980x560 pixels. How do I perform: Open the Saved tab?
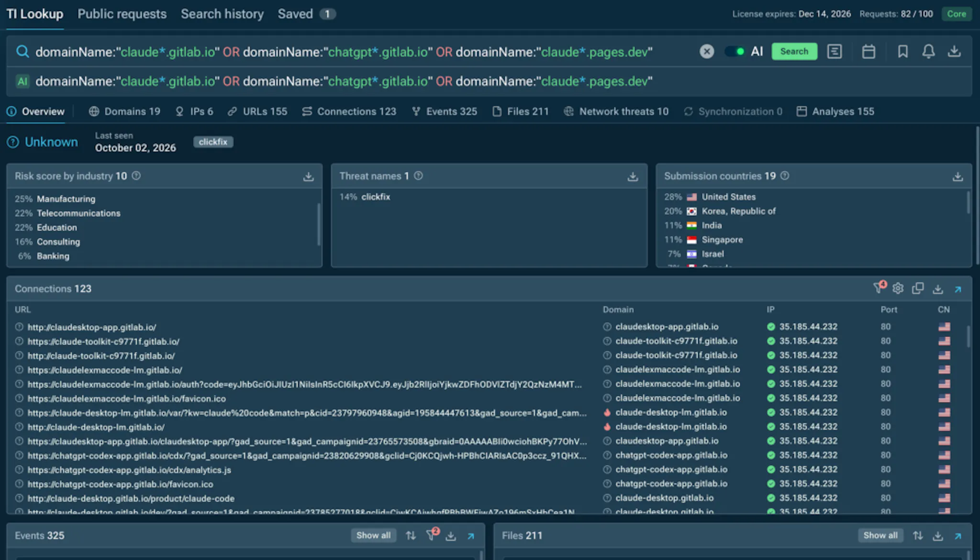[x=307, y=14]
